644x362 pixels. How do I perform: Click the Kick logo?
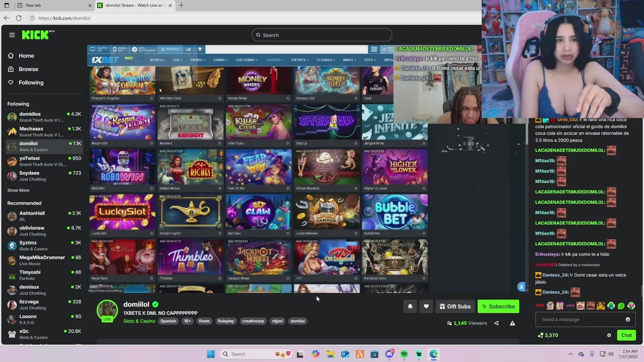[38, 35]
